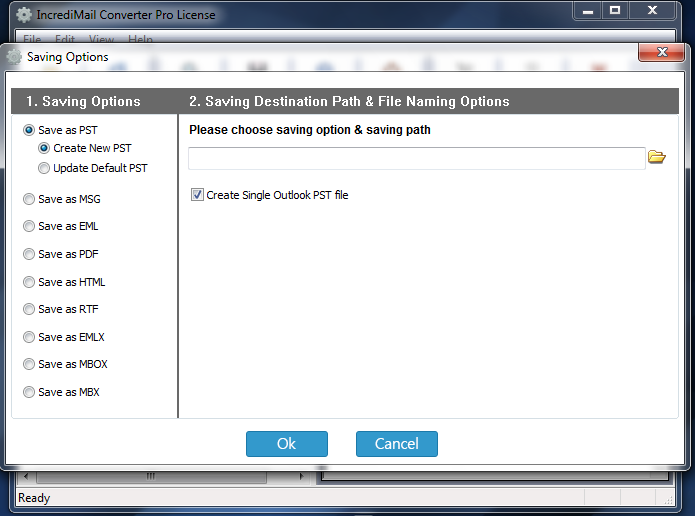Minimize the IncrediMail Converter Pro window
Screen dimensions: 695x516
pyautogui.click(x=588, y=11)
